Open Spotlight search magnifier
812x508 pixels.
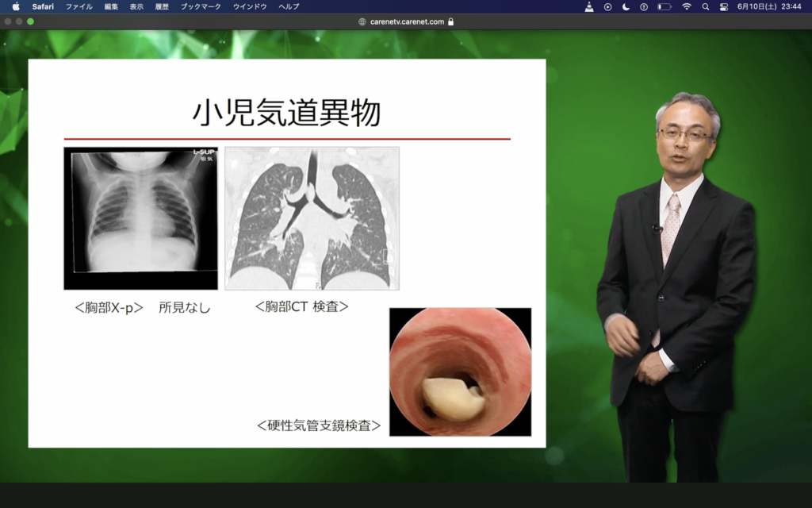tap(705, 6)
